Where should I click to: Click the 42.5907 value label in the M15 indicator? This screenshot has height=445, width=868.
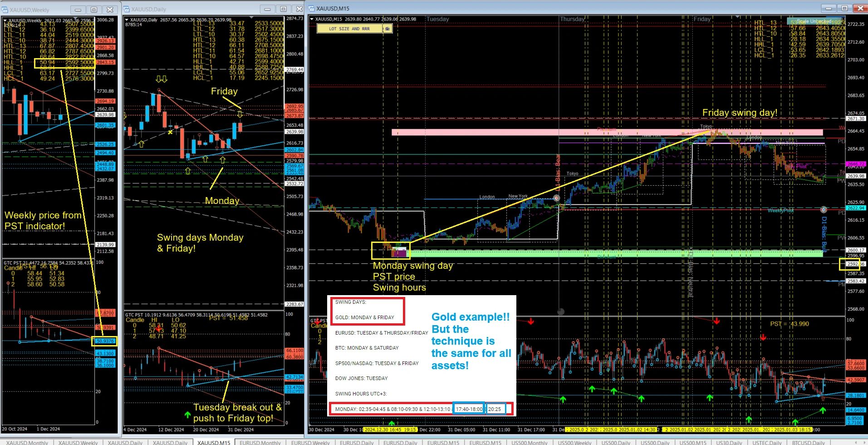tap(856, 380)
